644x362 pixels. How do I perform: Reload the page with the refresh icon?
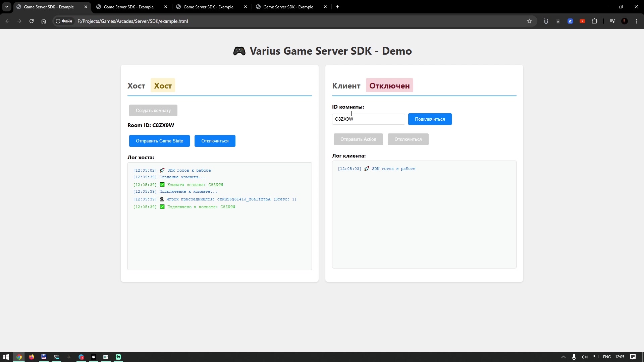click(x=32, y=21)
